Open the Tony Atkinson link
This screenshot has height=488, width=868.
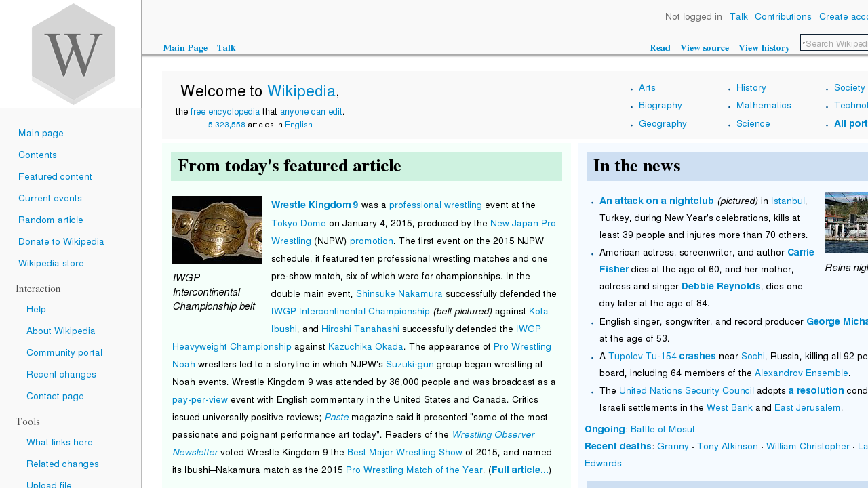pyautogui.click(x=728, y=447)
